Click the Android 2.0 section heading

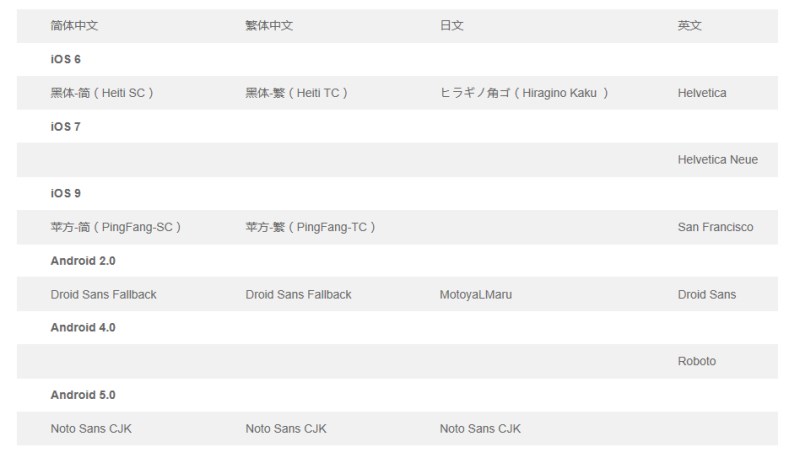tap(83, 260)
